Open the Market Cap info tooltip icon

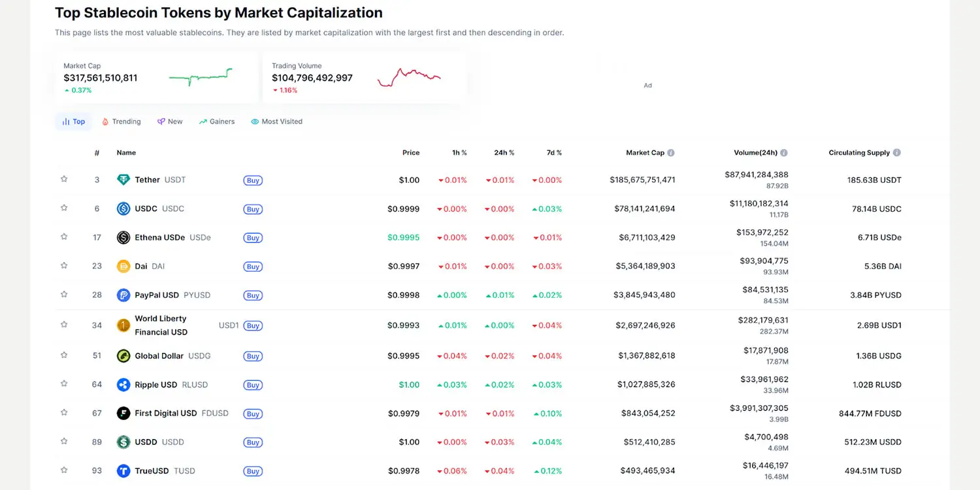671,152
